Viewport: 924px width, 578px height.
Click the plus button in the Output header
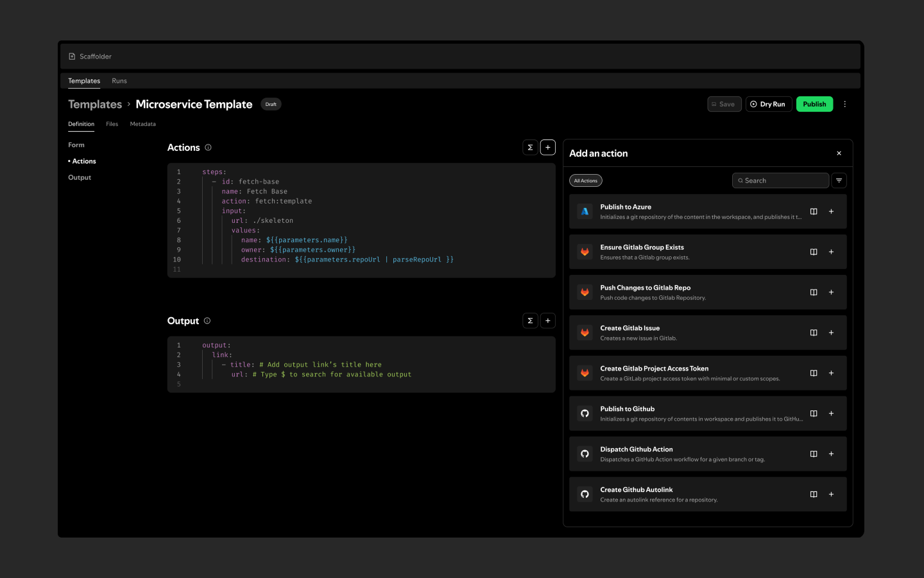pos(548,321)
